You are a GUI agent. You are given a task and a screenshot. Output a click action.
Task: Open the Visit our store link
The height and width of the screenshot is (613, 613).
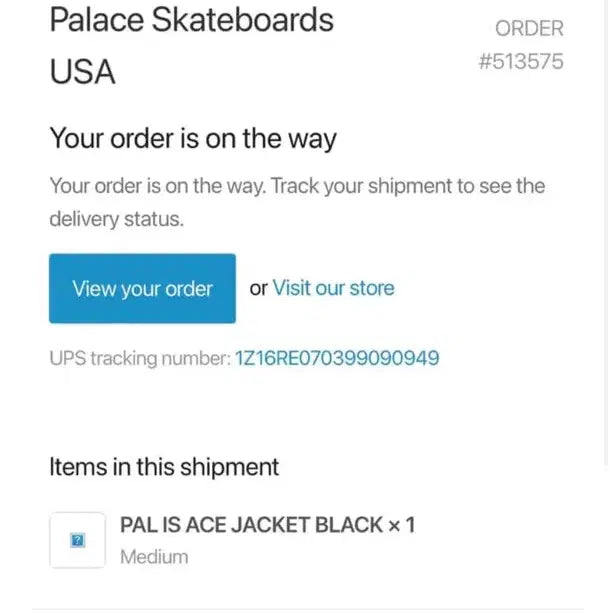click(x=333, y=289)
